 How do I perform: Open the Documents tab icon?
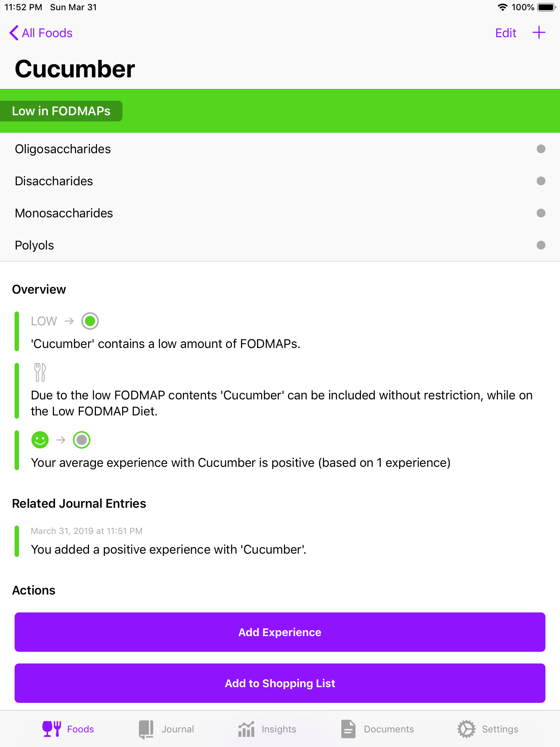(x=348, y=729)
